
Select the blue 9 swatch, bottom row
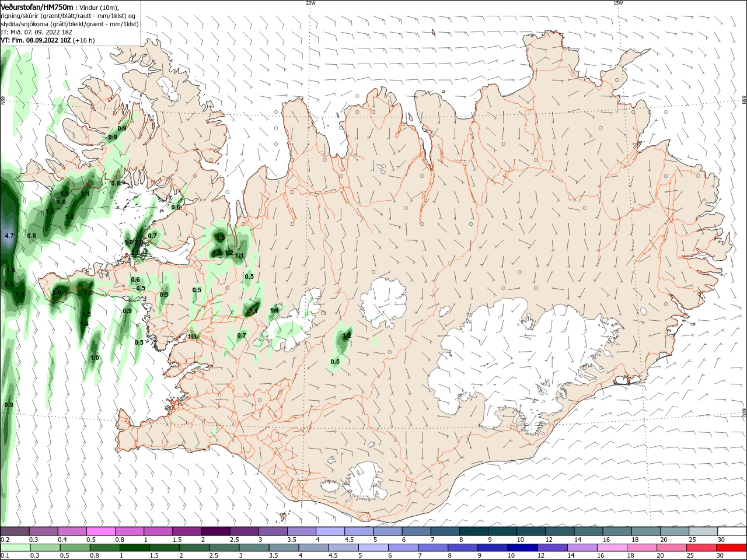tap(493, 548)
